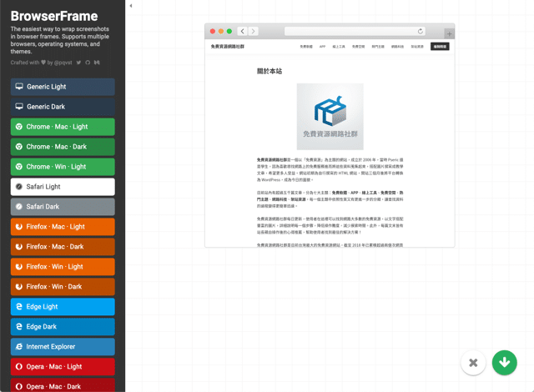Apply Opera Mac Dark frame
Image resolution: width=534 pixels, height=392 pixels.
tap(63, 385)
